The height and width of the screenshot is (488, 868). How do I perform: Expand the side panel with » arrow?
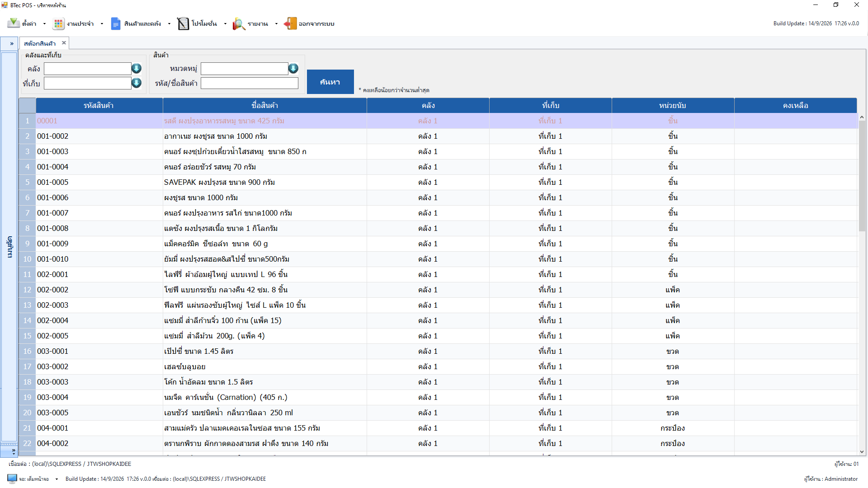(12, 44)
